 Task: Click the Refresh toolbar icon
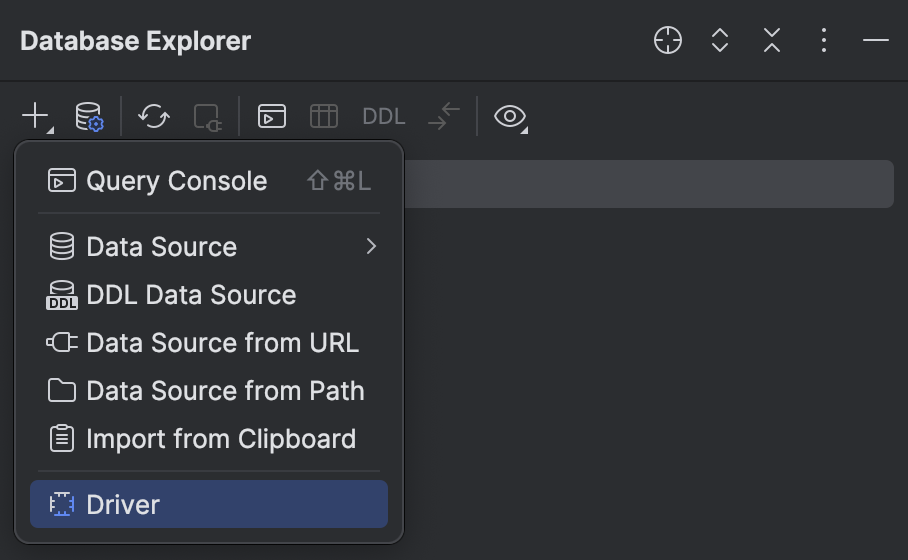pos(153,116)
